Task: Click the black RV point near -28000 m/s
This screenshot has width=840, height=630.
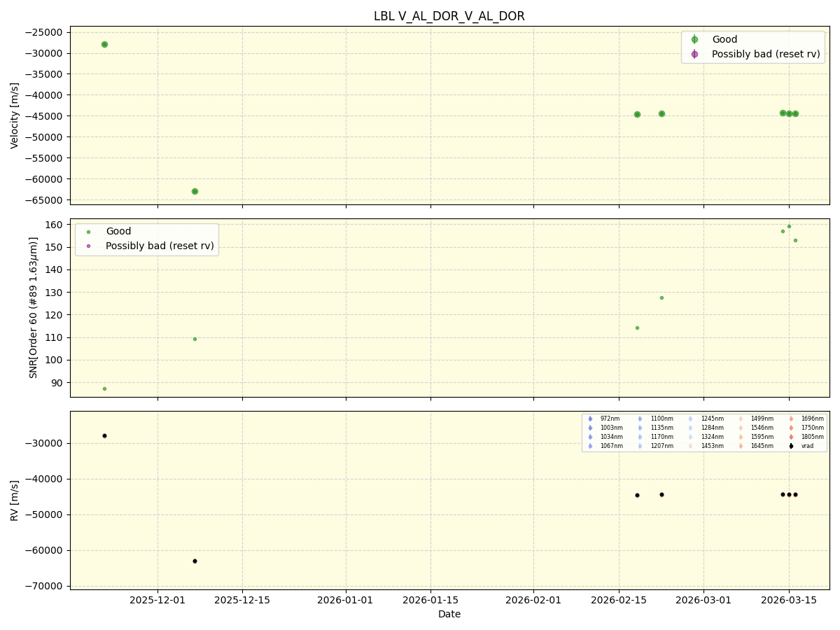Action: pos(104,435)
